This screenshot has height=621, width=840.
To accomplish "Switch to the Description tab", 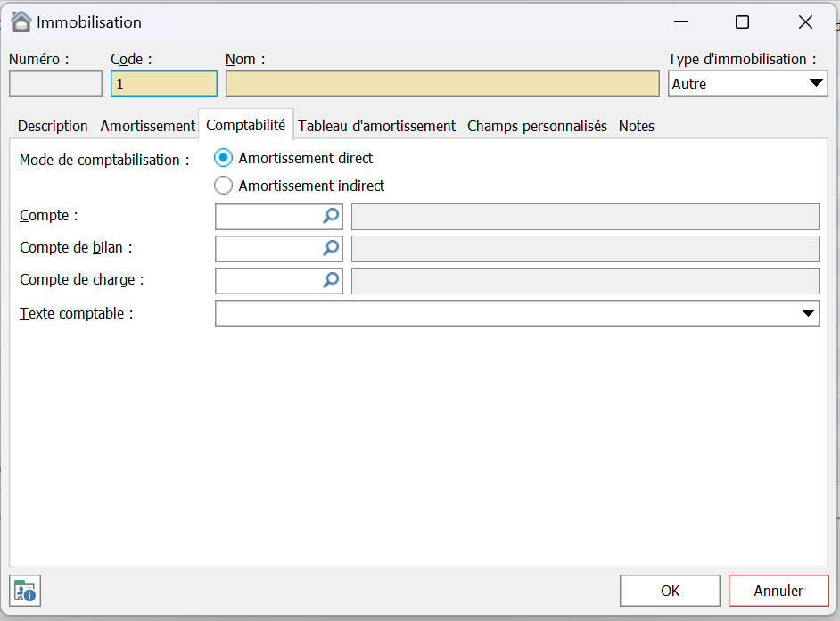I will pos(53,126).
